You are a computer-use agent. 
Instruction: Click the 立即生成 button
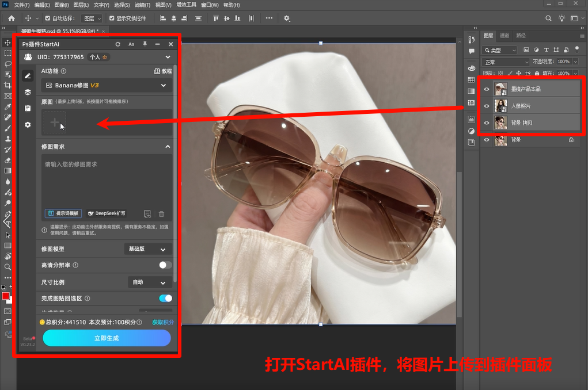(x=107, y=338)
